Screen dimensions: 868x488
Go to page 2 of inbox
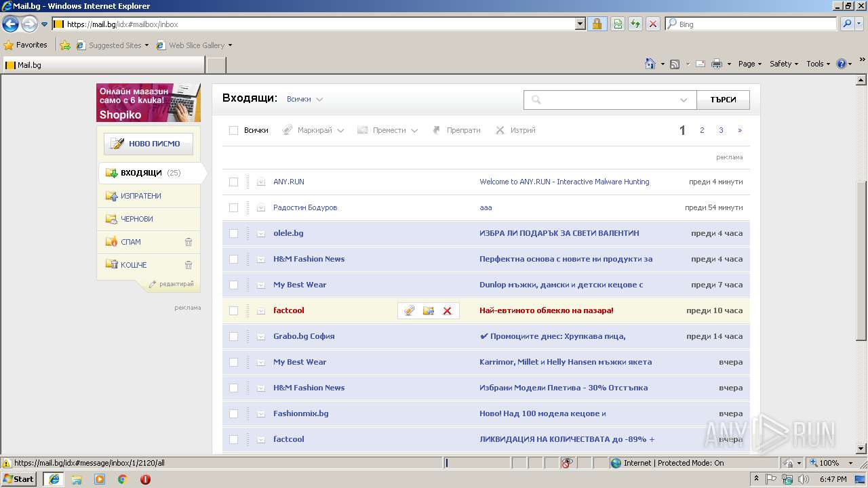(702, 130)
